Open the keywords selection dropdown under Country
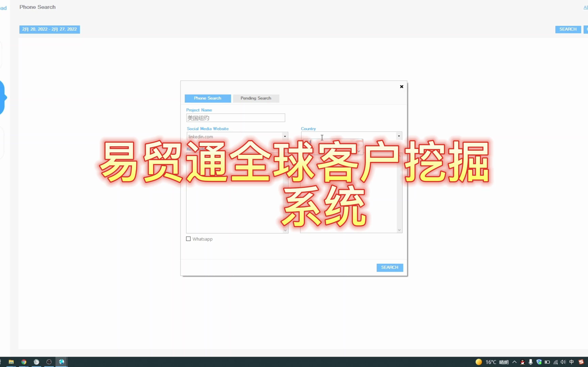This screenshot has height=367, width=588. [x=359, y=151]
